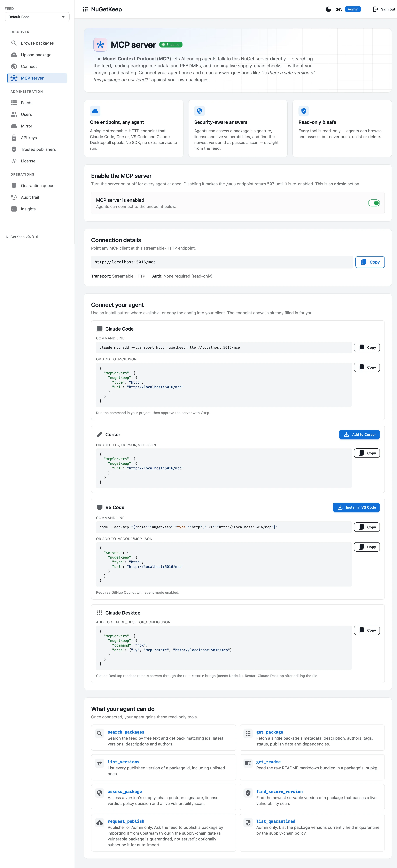
Task: Click the Read-only & safe shield icon
Action: pyautogui.click(x=304, y=111)
